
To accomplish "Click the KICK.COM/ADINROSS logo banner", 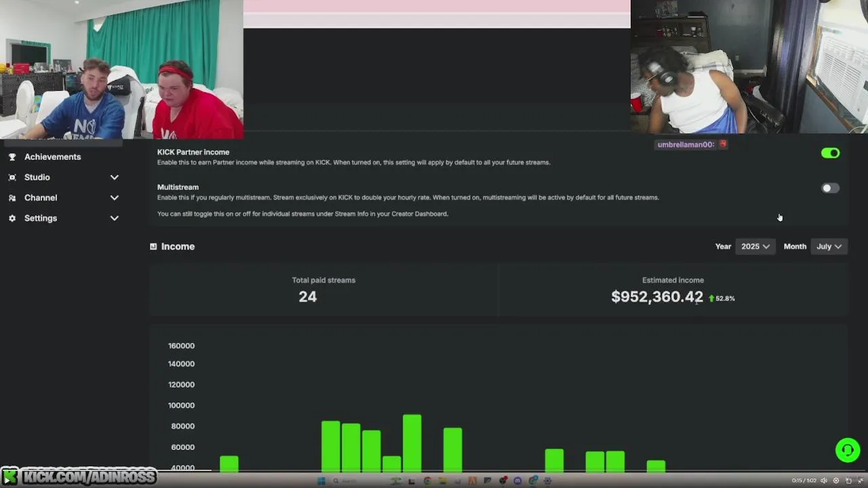I will click(80, 476).
